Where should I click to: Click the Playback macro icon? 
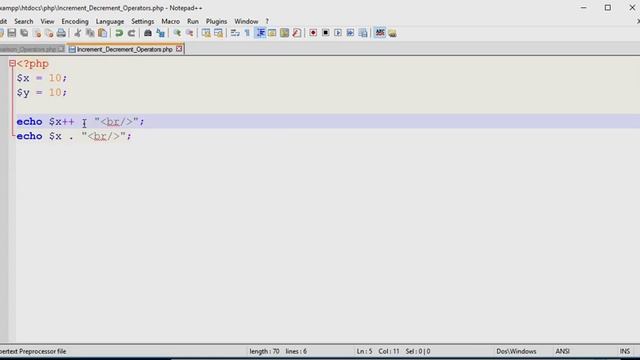(x=338, y=33)
